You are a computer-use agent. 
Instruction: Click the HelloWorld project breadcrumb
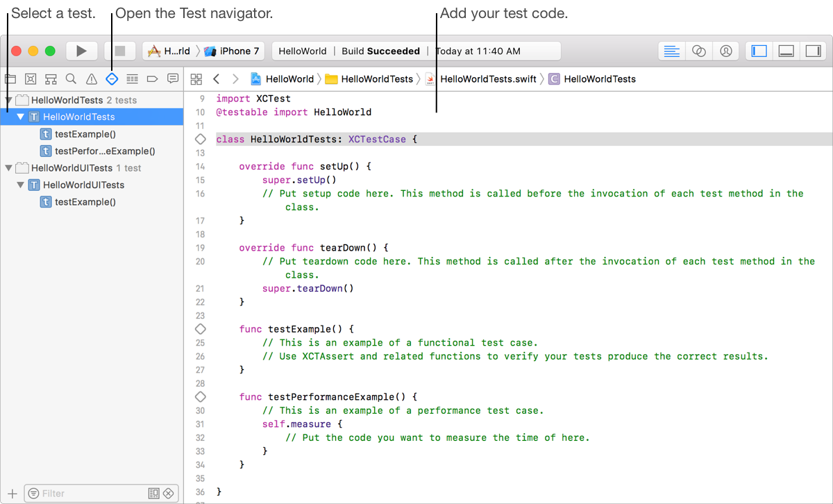(x=289, y=79)
